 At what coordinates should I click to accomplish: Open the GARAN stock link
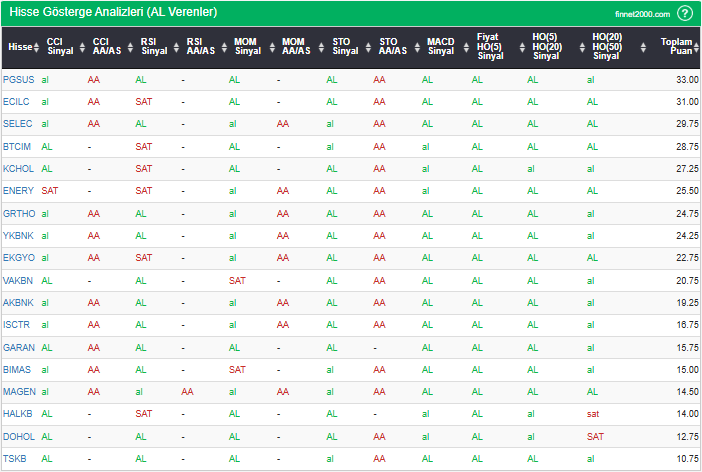pyautogui.click(x=18, y=347)
